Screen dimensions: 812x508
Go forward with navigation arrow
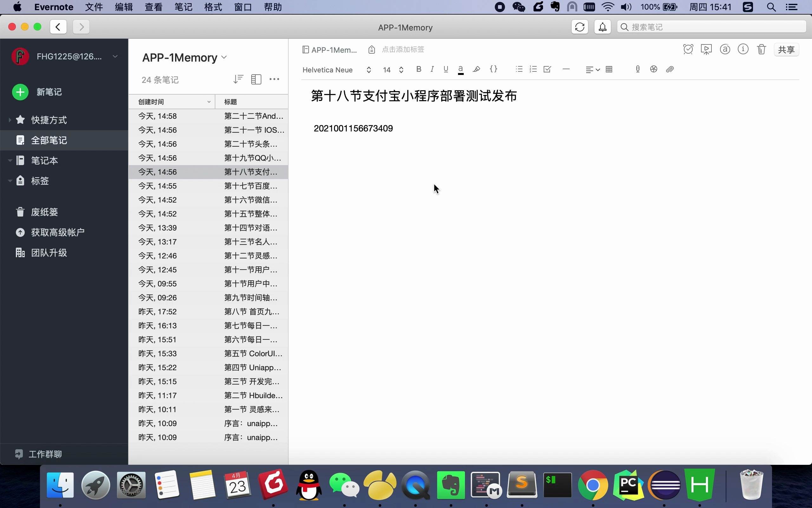81,27
